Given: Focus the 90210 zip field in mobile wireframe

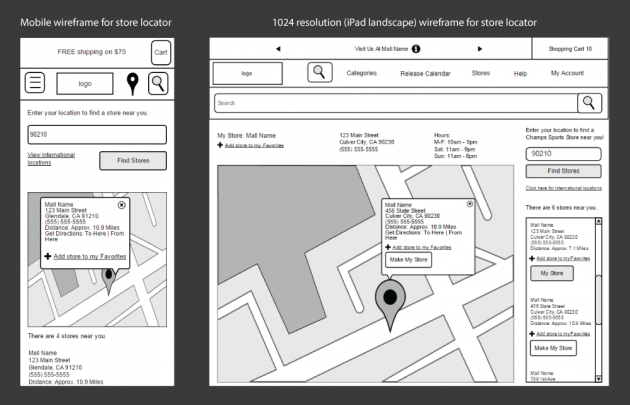Looking at the screenshot, I should 97,135.
